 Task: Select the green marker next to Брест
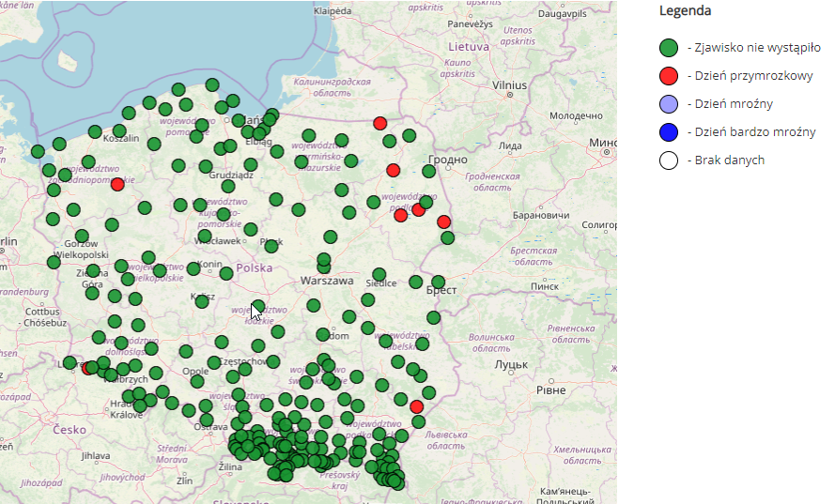438,282
